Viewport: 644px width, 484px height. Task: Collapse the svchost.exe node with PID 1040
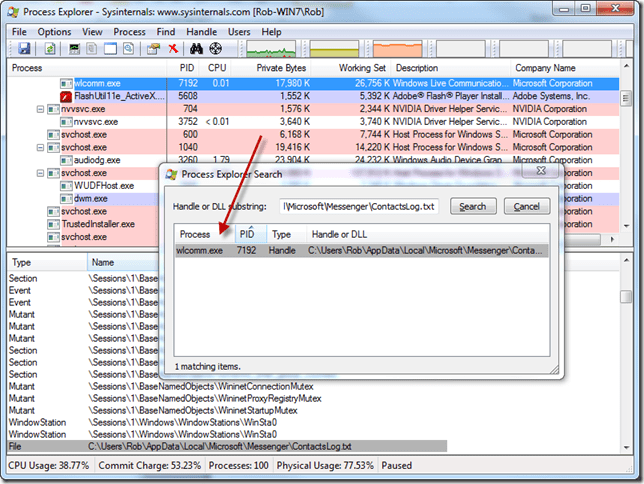[41, 147]
